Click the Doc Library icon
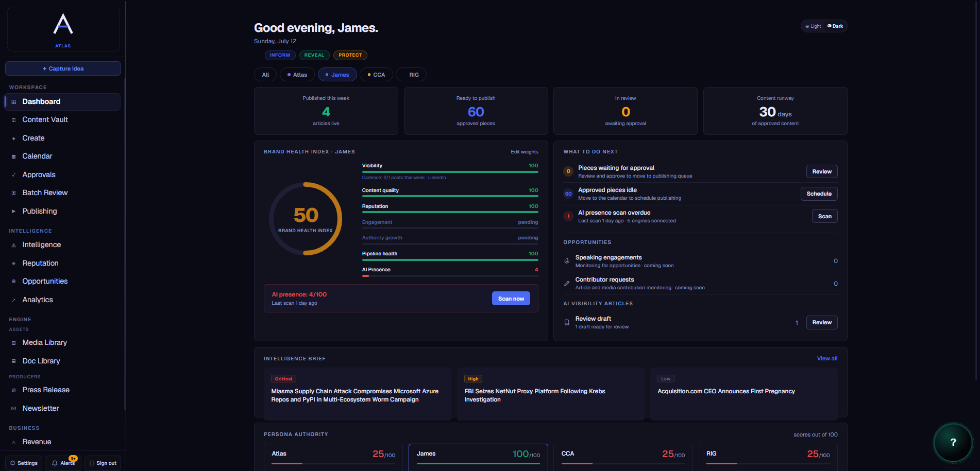980x471 pixels. [14, 361]
